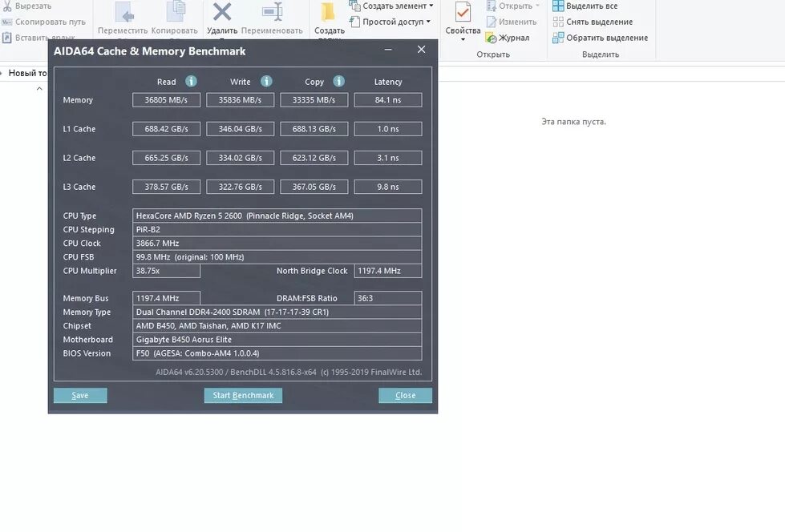This screenshot has height=532, width=785.
Task: Open History (Журнал) in the ribbon
Action: [x=507, y=38]
